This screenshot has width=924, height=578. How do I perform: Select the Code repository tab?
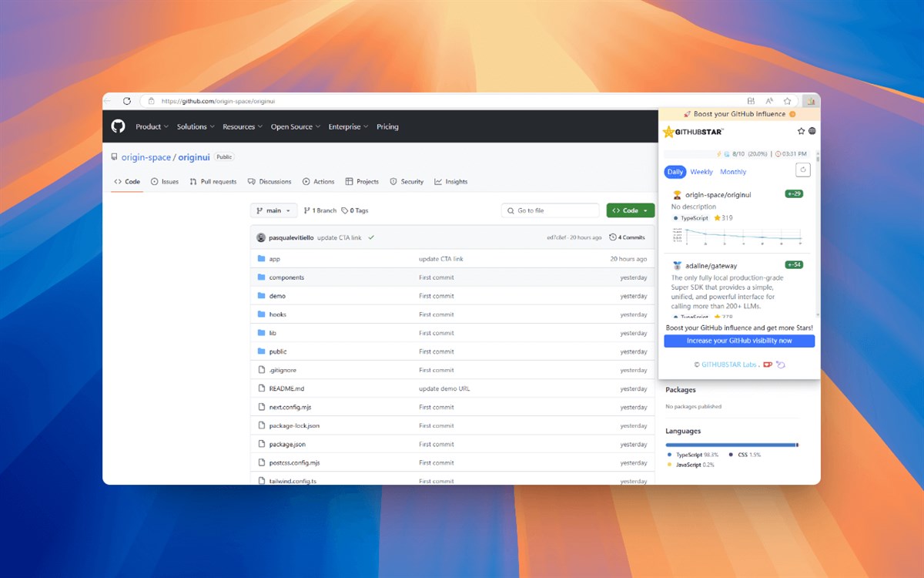[x=127, y=182]
